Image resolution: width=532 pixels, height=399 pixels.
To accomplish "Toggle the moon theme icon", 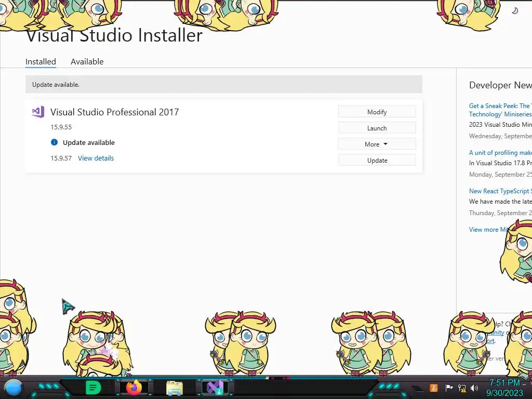I will [x=515, y=11].
